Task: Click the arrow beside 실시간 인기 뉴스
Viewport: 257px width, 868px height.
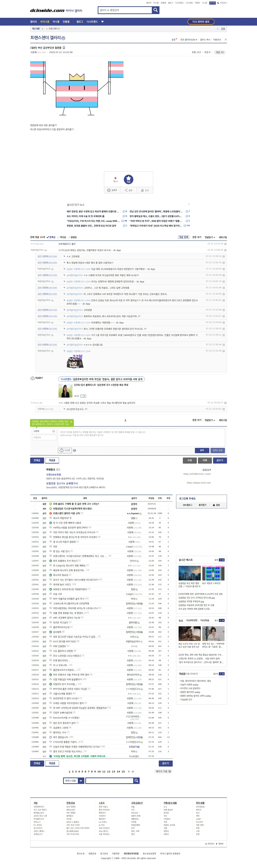Action: coord(188,204)
